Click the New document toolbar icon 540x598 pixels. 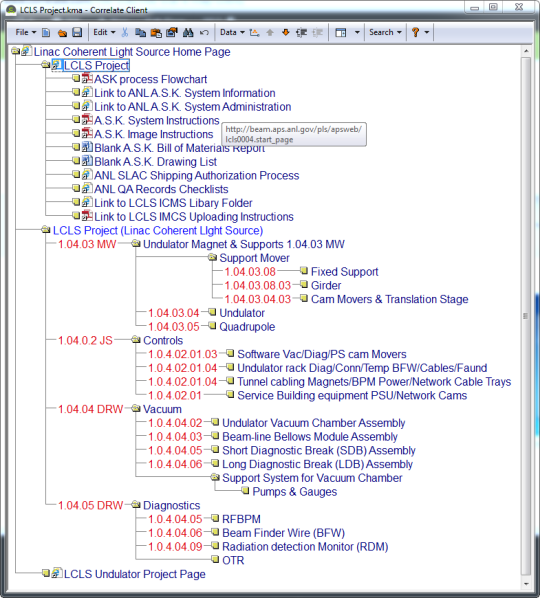pos(46,33)
